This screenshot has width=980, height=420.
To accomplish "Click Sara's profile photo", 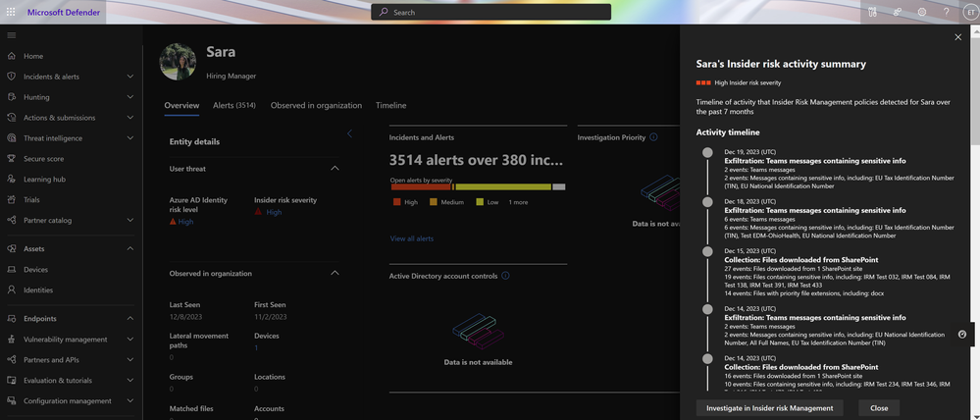I will (178, 61).
